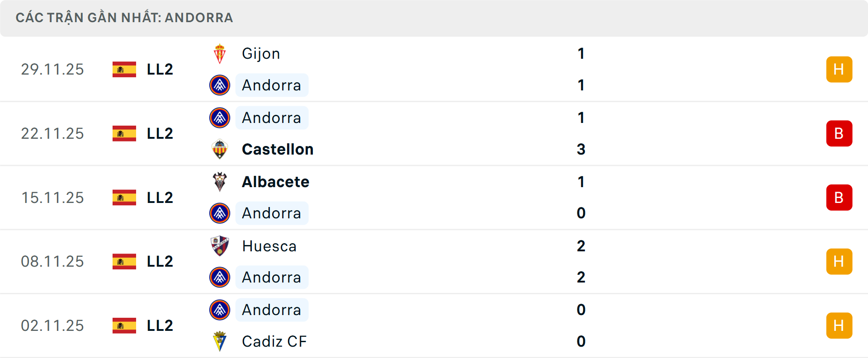
Task: Click the loss badge for Castellon match
Action: [839, 133]
